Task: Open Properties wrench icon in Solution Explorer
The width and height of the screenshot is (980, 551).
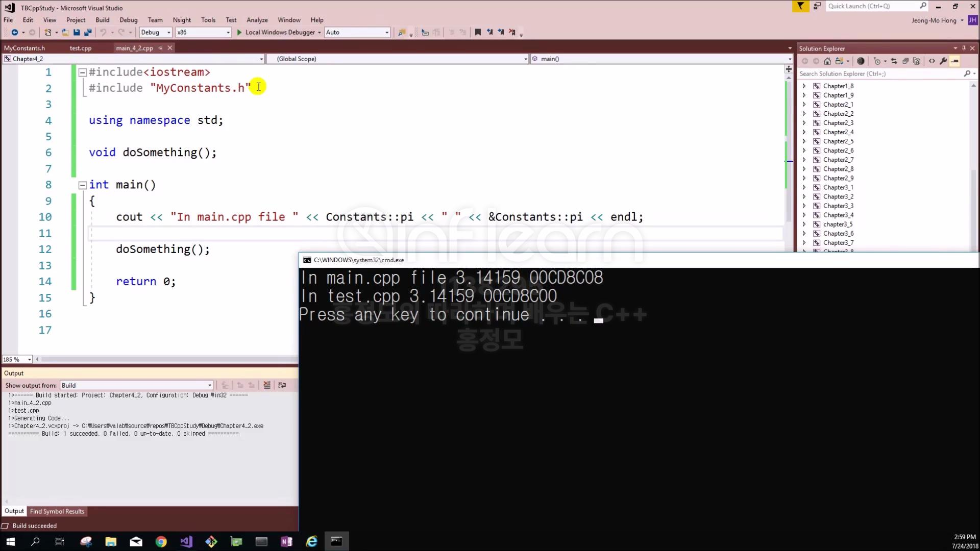Action: (x=943, y=61)
